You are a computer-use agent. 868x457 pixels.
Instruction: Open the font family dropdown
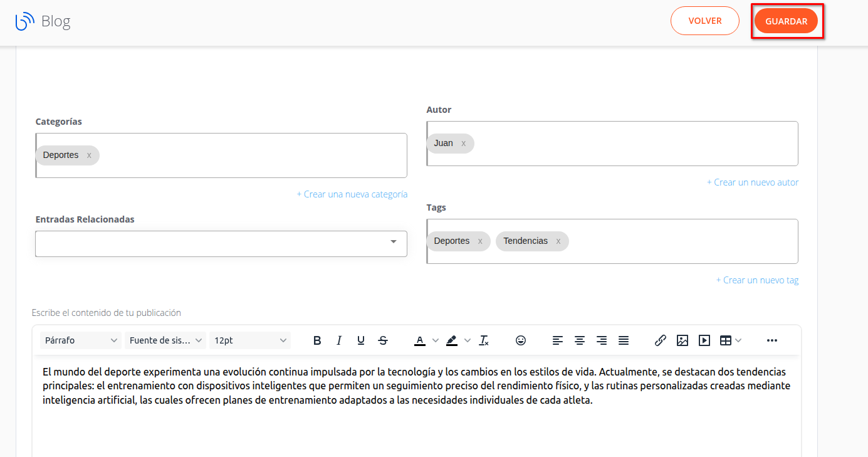165,340
